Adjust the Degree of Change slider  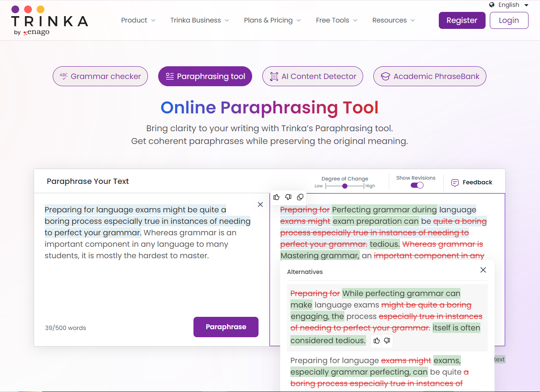(345, 186)
